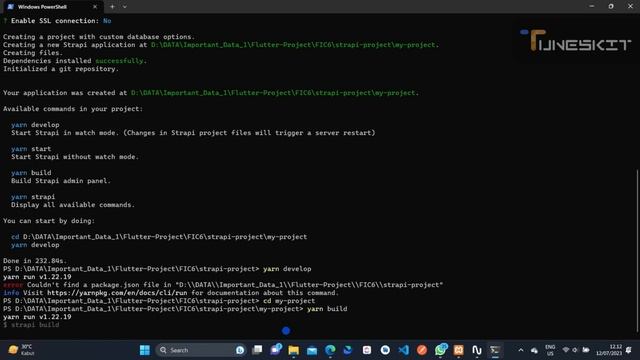The height and width of the screenshot is (360, 640).
Task: Click the yarnpkg.com docs URL
Action: tap(117, 293)
